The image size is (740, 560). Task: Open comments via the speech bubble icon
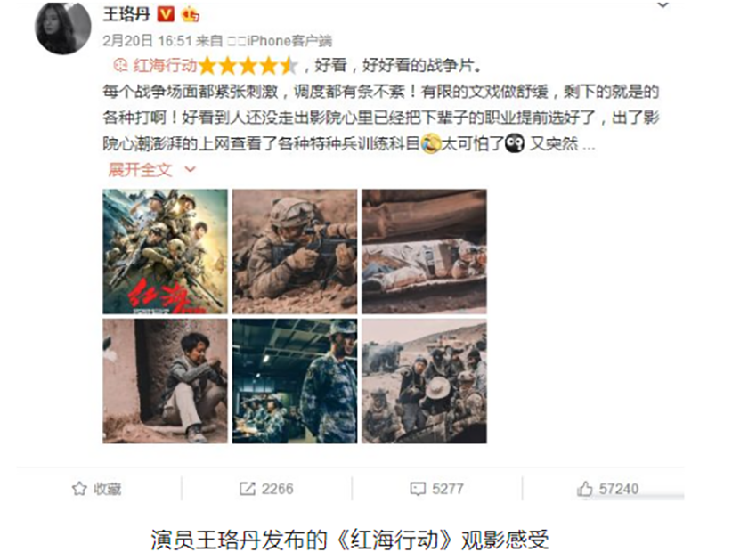pyautogui.click(x=418, y=489)
